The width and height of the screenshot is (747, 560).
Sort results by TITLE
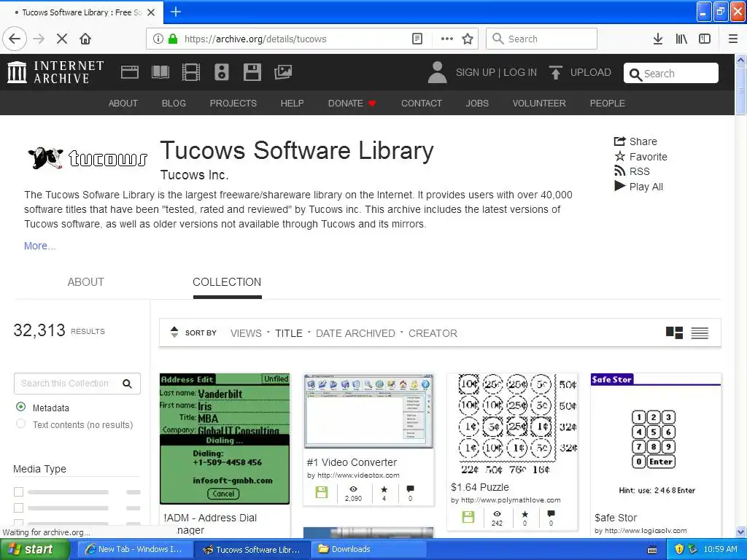point(289,333)
